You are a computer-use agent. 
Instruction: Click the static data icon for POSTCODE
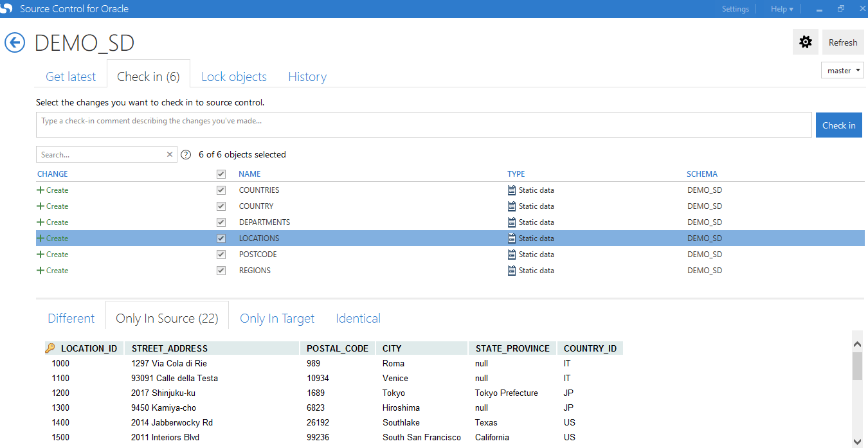[x=512, y=255]
